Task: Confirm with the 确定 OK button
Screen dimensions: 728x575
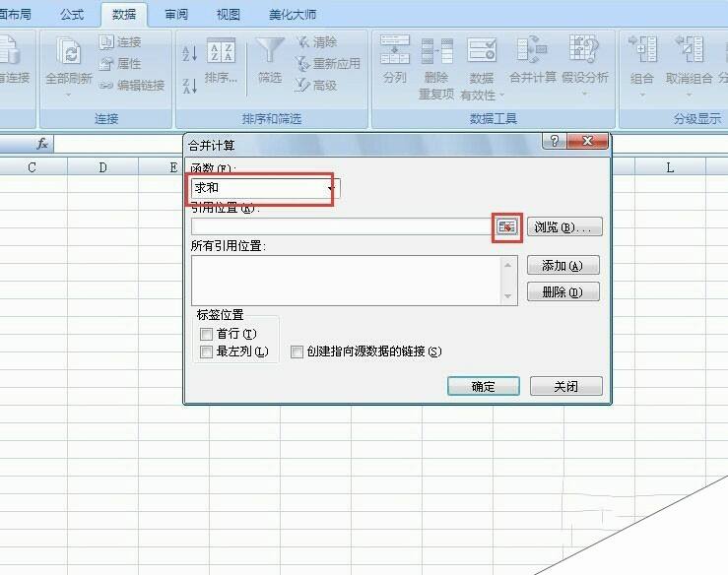Action: coord(484,386)
